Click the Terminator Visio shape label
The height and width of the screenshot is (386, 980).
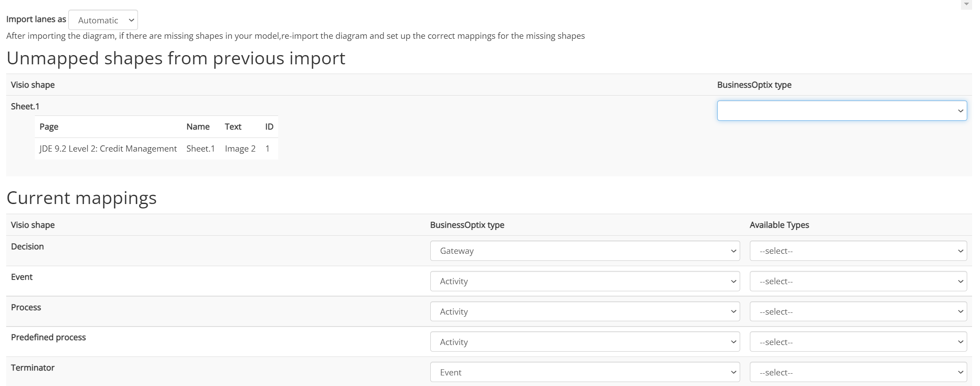coord(33,368)
